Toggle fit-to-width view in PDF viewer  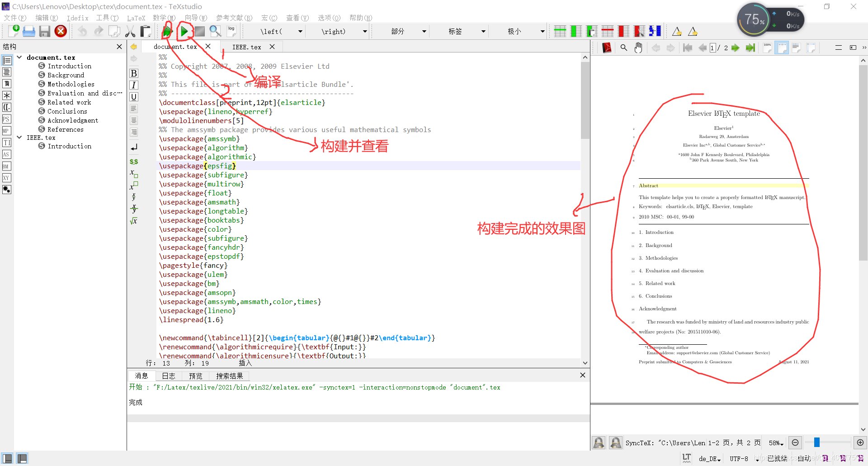(x=782, y=48)
